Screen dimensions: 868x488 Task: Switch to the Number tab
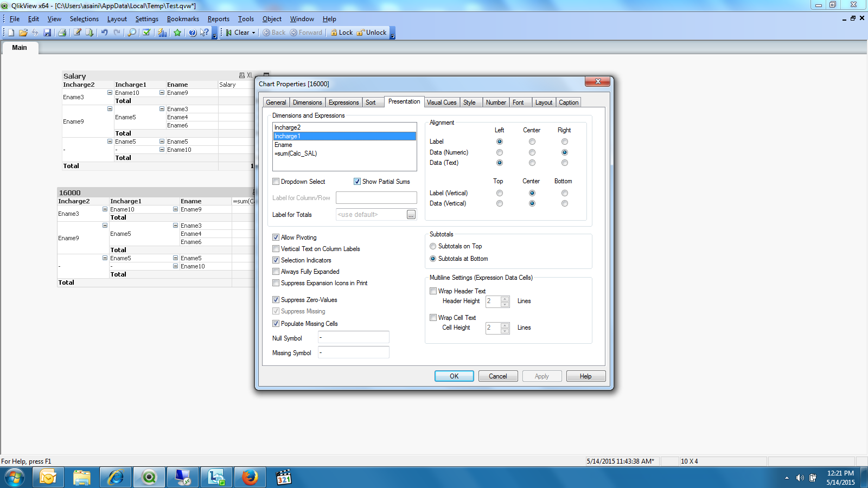click(x=496, y=102)
